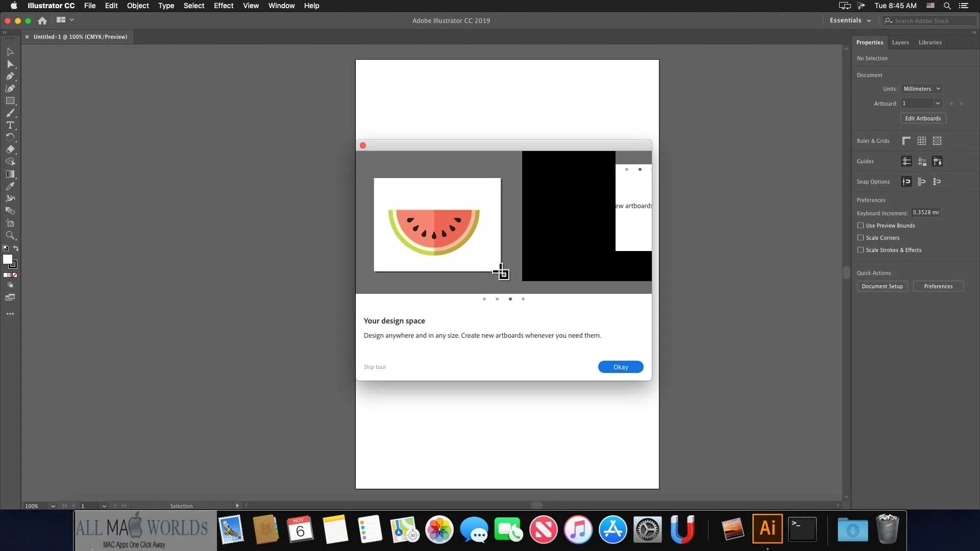
Task: Open the Essentials workspace switcher
Action: click(x=850, y=20)
